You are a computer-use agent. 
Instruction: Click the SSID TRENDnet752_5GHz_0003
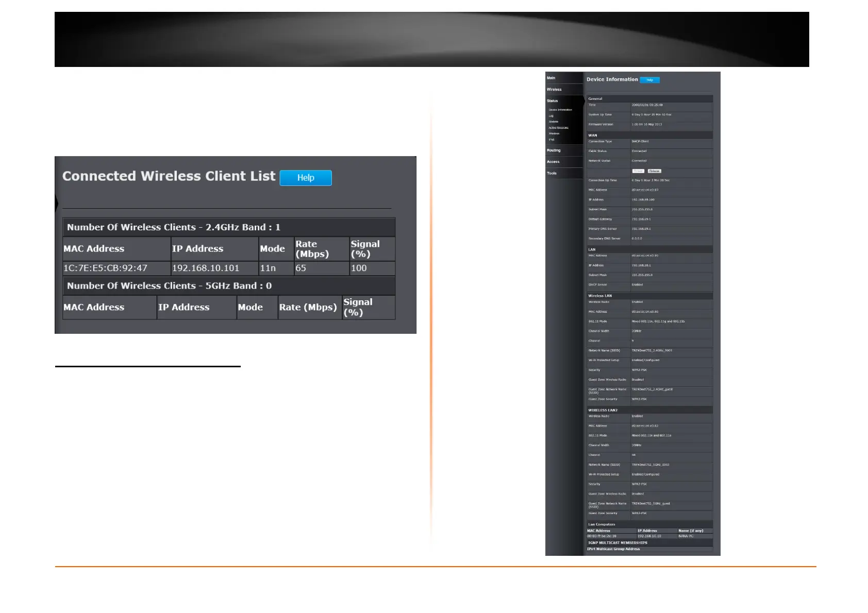click(x=650, y=465)
